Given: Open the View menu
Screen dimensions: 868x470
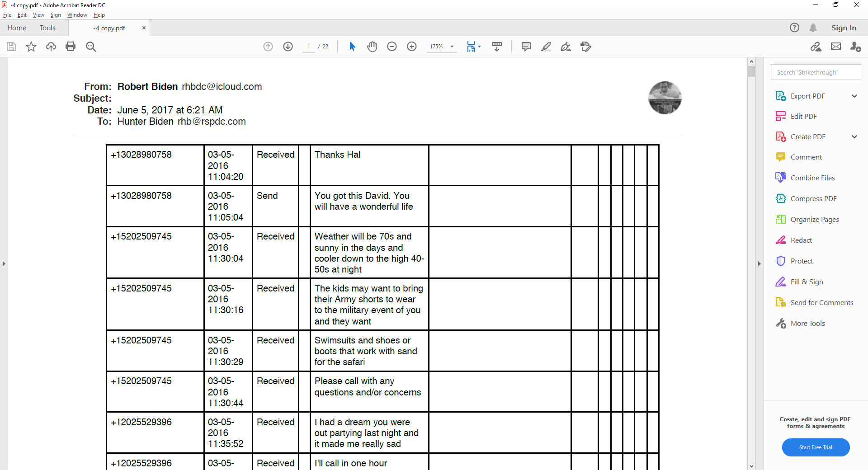Looking at the screenshot, I should [x=38, y=15].
